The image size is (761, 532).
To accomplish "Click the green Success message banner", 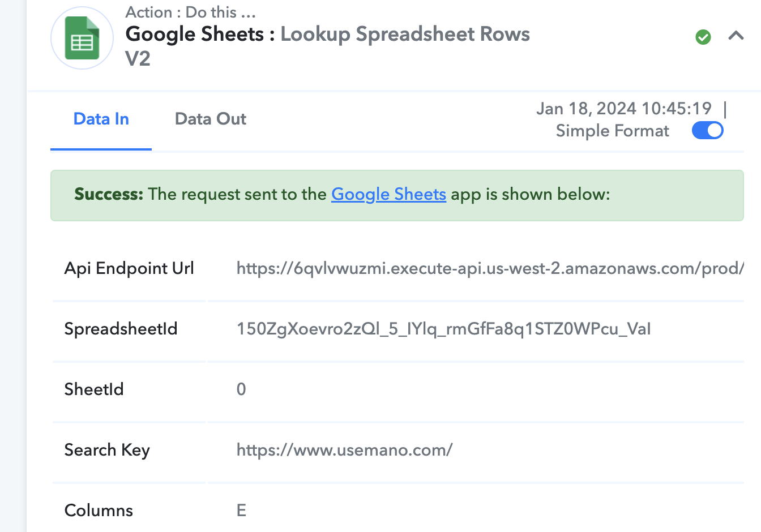I will click(397, 195).
